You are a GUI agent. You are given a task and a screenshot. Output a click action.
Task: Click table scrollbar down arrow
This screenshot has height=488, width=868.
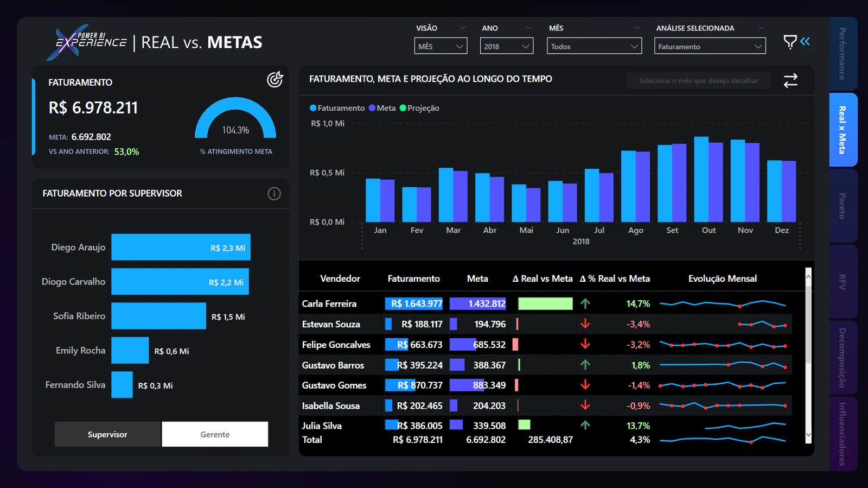(808, 435)
